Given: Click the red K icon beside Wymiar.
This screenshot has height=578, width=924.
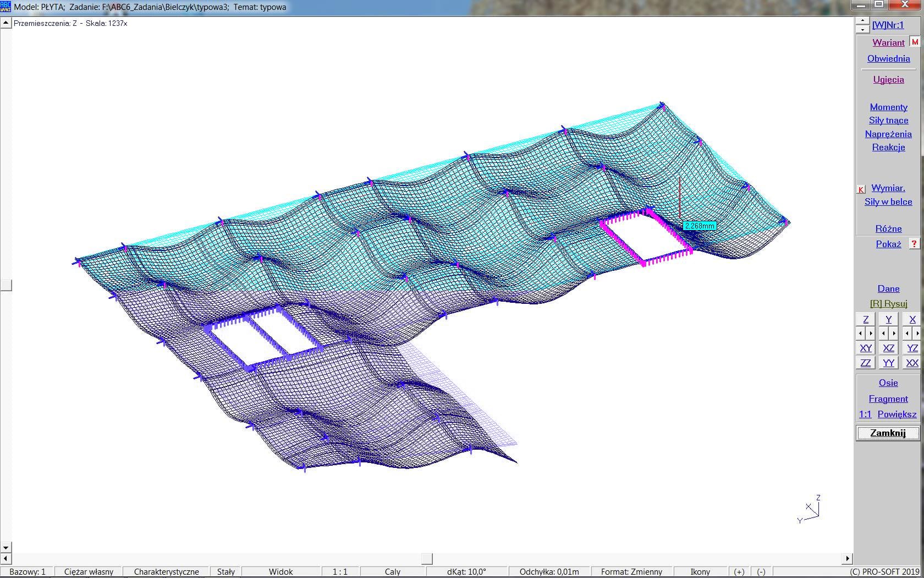Looking at the screenshot, I should point(861,189).
